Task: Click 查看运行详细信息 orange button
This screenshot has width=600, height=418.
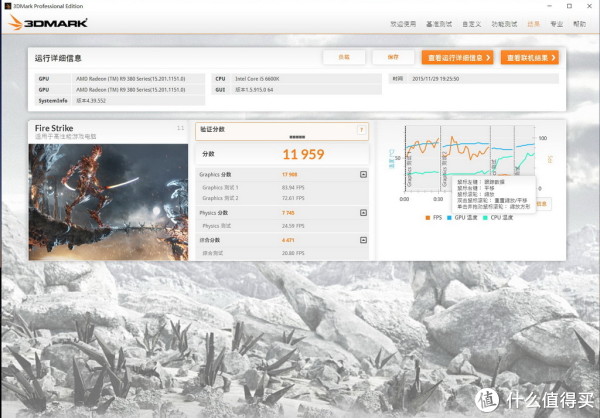Action: pos(457,58)
